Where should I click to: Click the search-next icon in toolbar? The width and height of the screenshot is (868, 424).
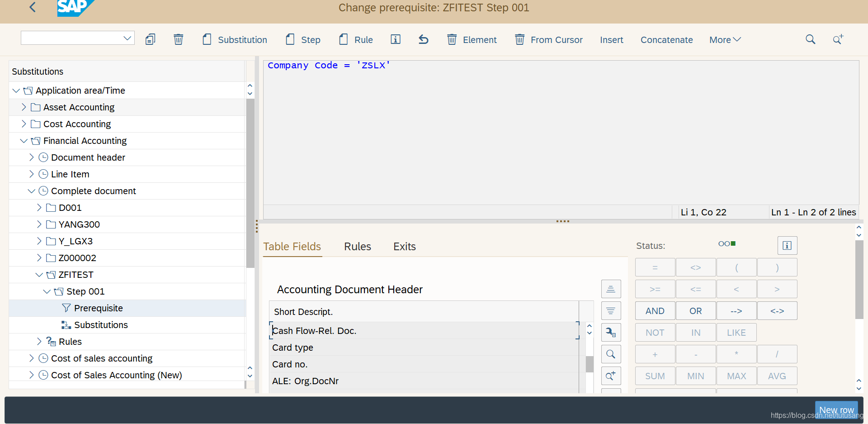click(x=838, y=40)
